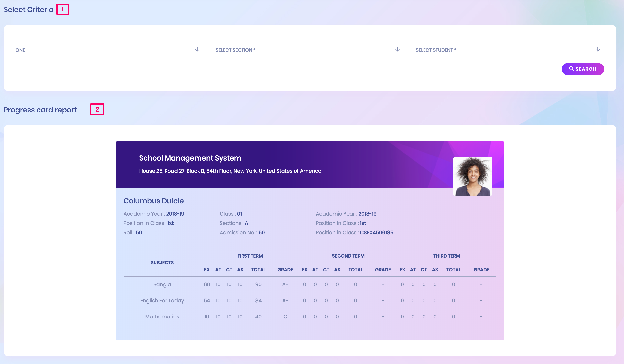
Task: Click the arrow icon of student dropdown
Action: coord(597,49)
